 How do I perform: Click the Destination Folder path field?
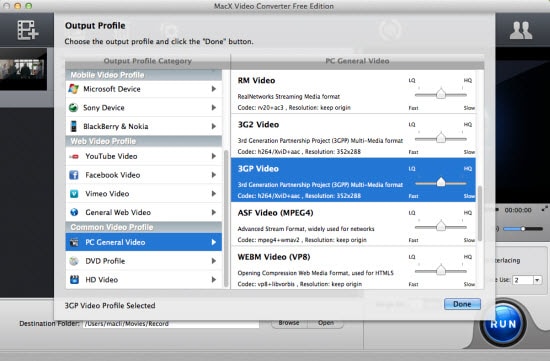171,323
